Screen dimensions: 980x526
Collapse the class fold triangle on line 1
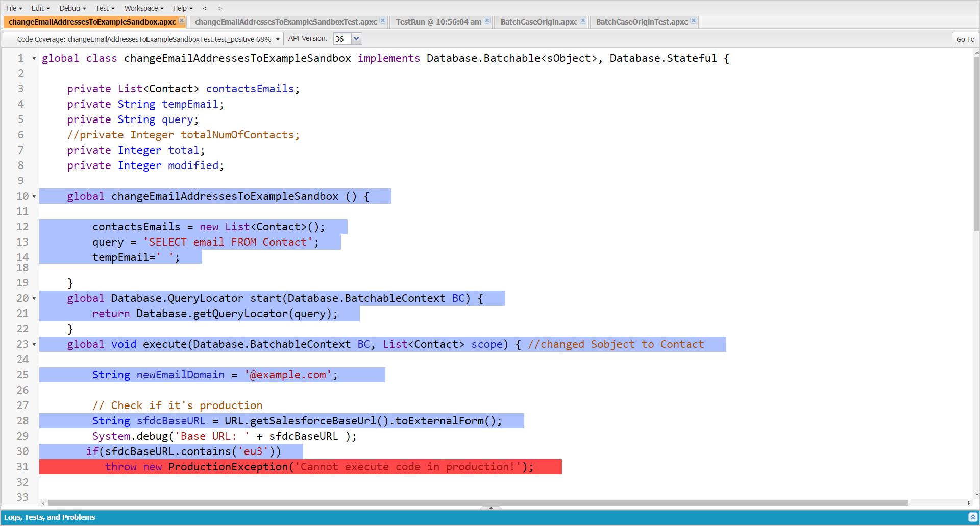tap(34, 58)
